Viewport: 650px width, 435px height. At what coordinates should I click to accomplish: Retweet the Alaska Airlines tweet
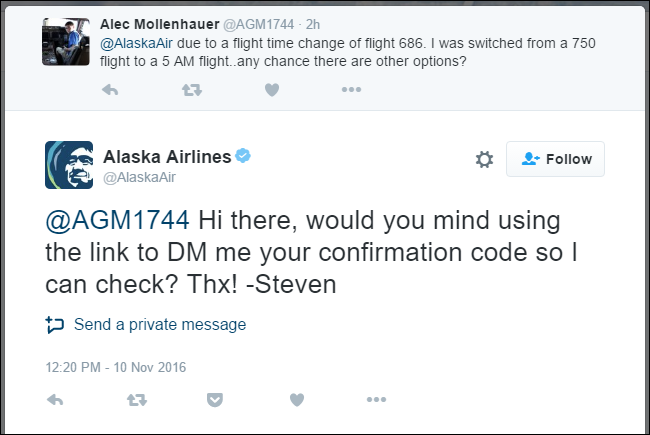tap(136, 400)
